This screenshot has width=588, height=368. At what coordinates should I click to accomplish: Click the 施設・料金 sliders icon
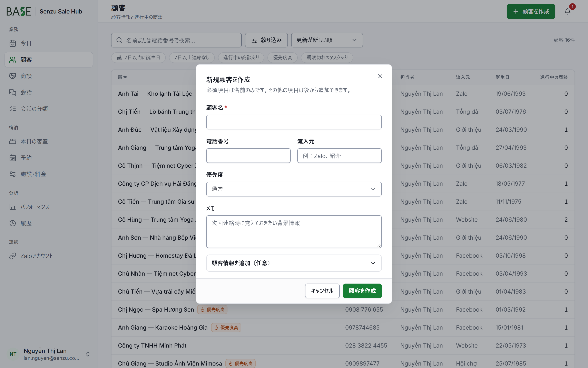13,174
